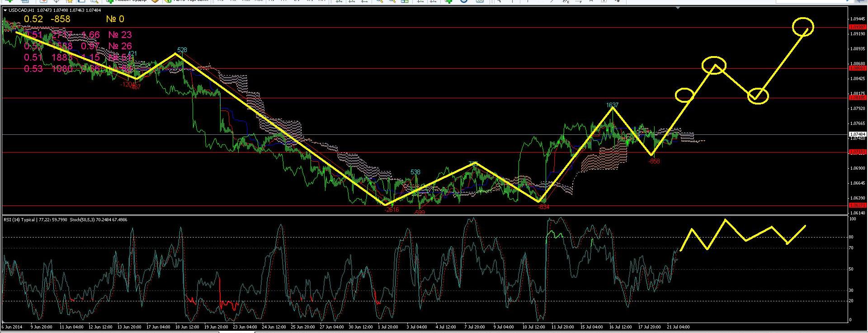Click the current price label 1.07484
This screenshot has width=868, height=333.
[857, 134]
